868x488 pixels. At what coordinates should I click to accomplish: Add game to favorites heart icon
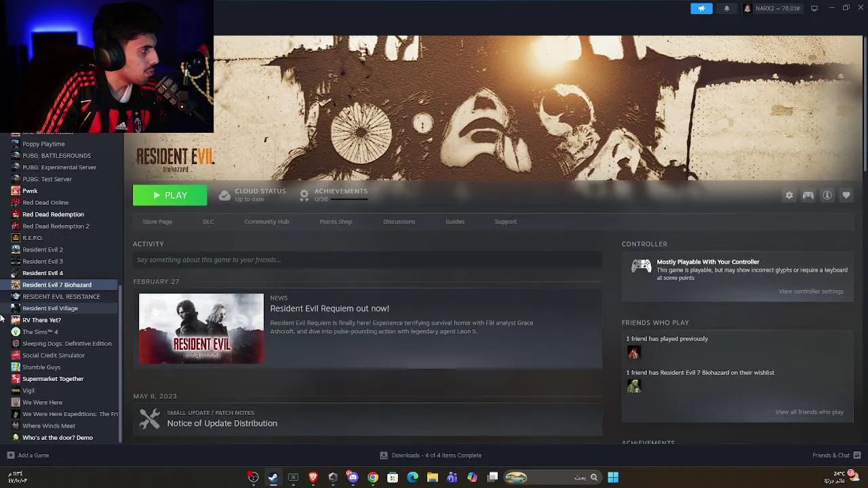coord(846,195)
